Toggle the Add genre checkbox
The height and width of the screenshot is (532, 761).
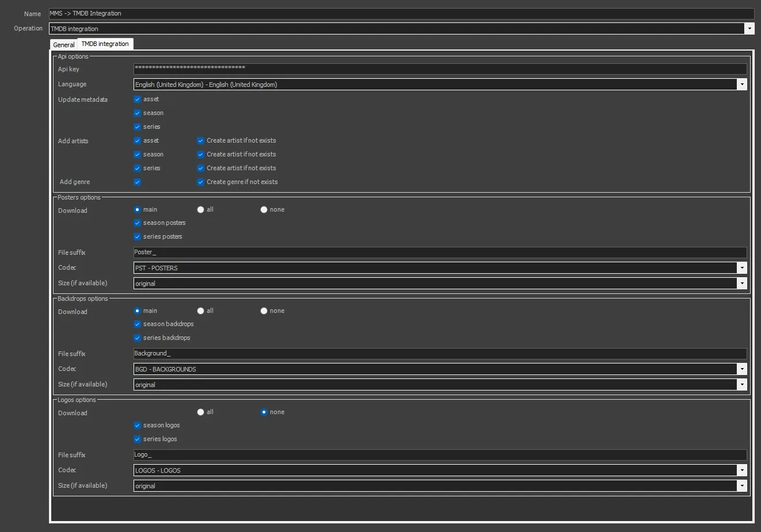point(138,182)
